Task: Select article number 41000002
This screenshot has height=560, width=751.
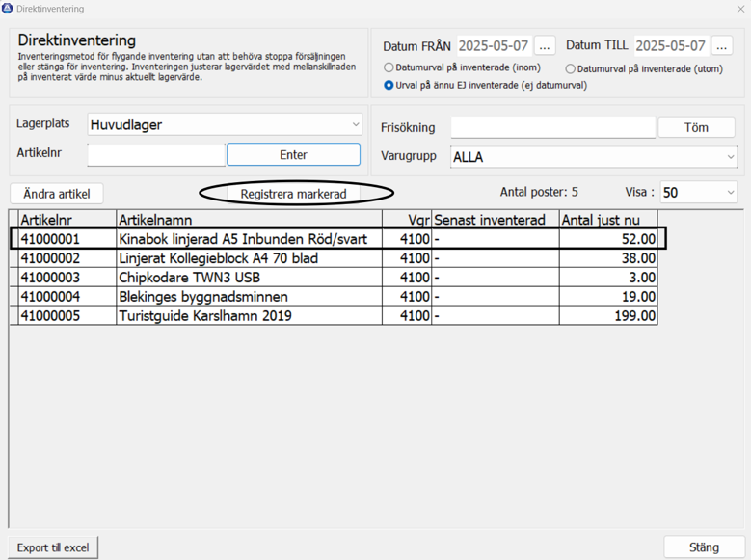Action: coord(67,258)
